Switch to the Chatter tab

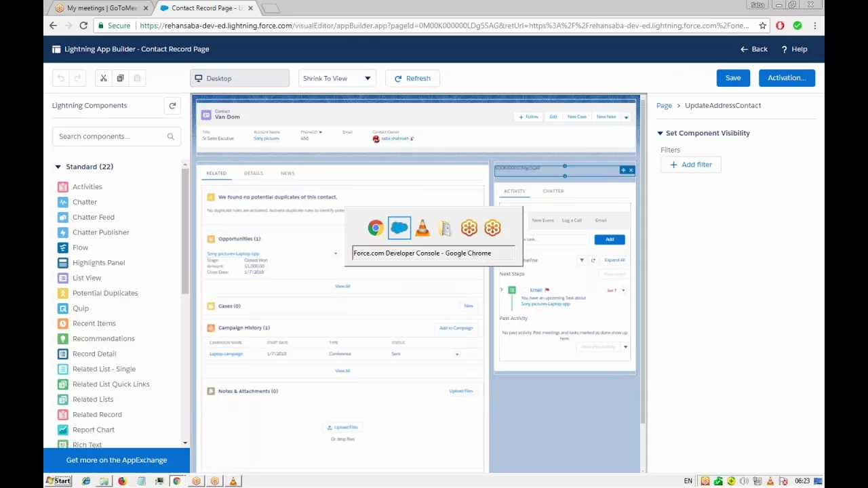[x=553, y=191]
